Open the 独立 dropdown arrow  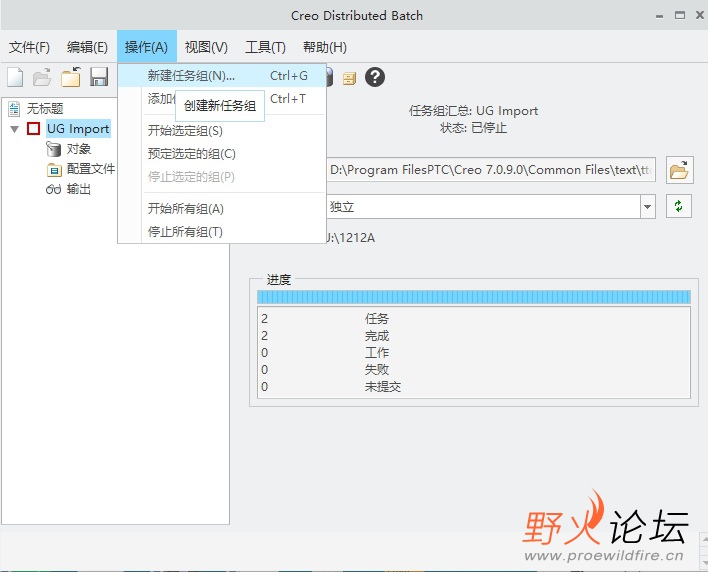(647, 207)
